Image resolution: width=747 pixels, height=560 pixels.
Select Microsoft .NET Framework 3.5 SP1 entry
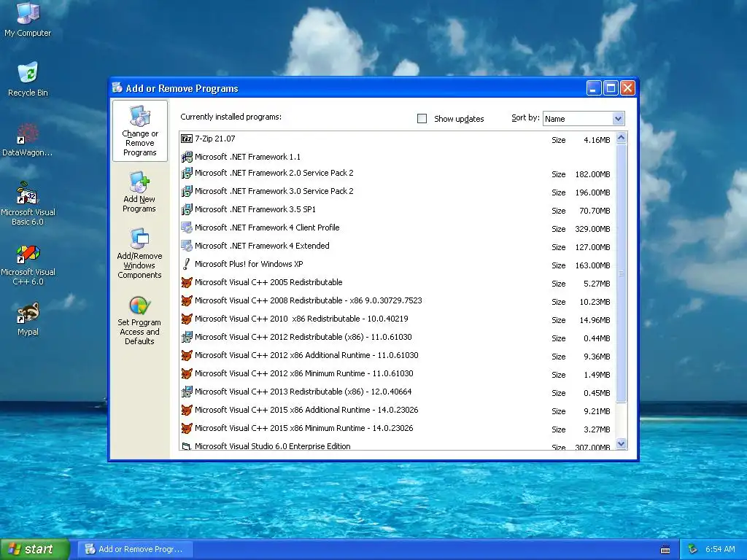(x=255, y=209)
